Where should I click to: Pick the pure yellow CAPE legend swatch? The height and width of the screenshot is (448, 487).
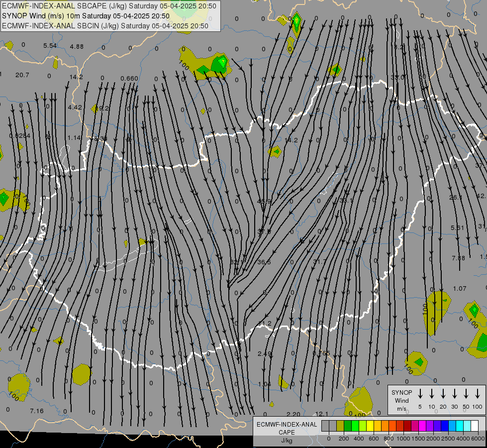point(370,426)
